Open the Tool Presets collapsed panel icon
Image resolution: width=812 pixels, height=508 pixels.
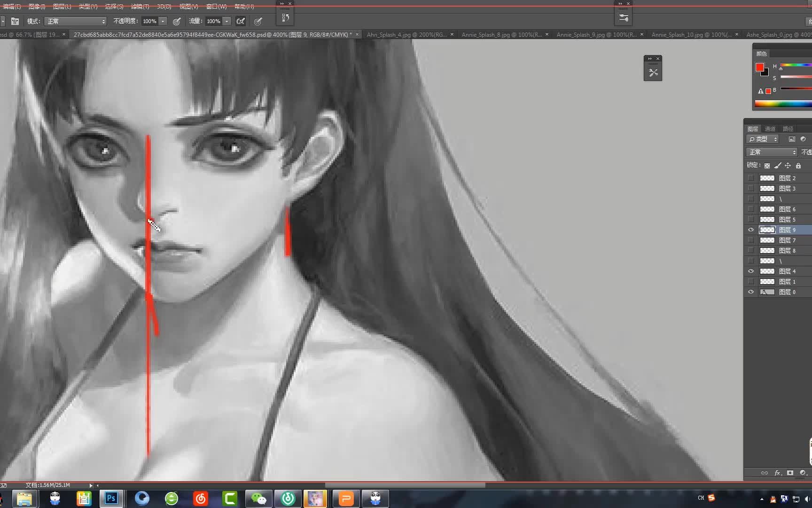[x=653, y=72]
